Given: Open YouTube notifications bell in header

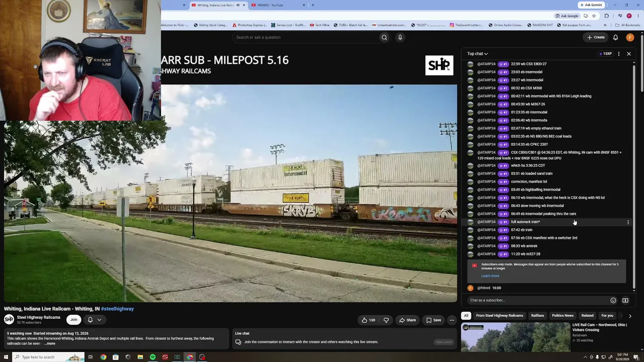Looking at the screenshot, I should pyautogui.click(x=615, y=37).
